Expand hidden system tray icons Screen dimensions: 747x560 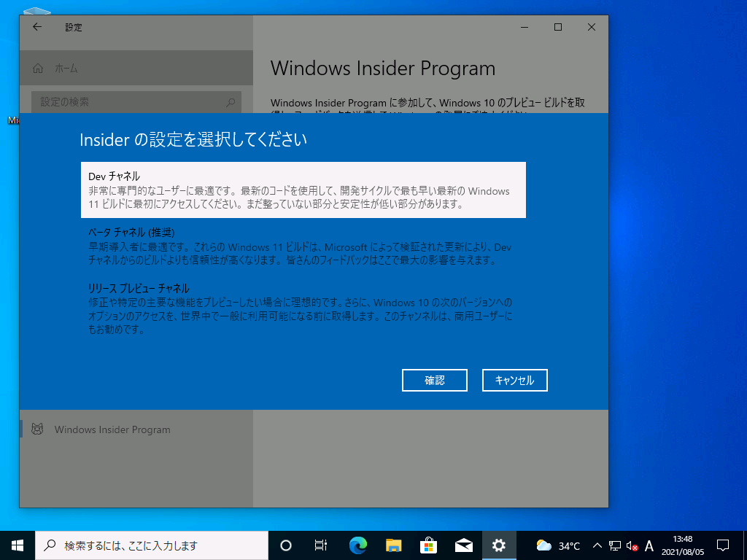597,545
